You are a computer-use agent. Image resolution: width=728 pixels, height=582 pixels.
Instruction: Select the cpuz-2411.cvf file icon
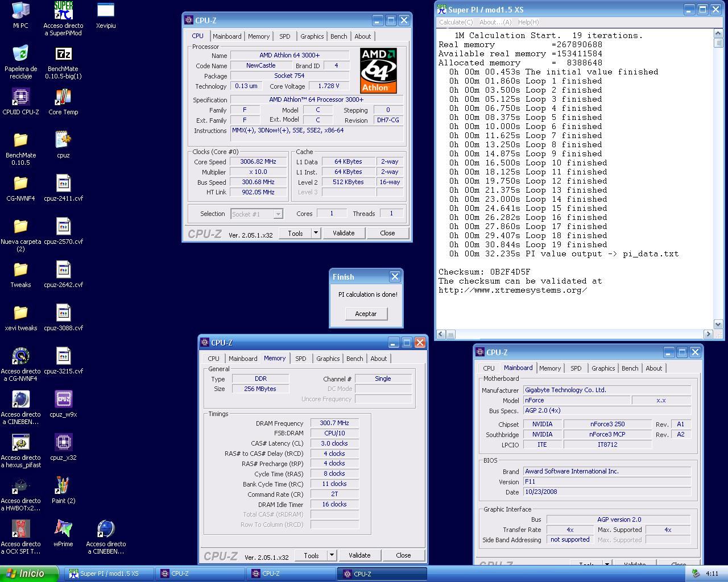pos(63,183)
